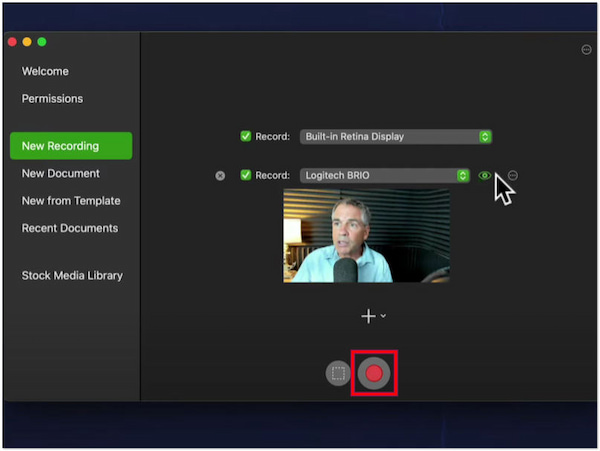
Task: Select Welcome in the sidebar
Action: click(45, 72)
